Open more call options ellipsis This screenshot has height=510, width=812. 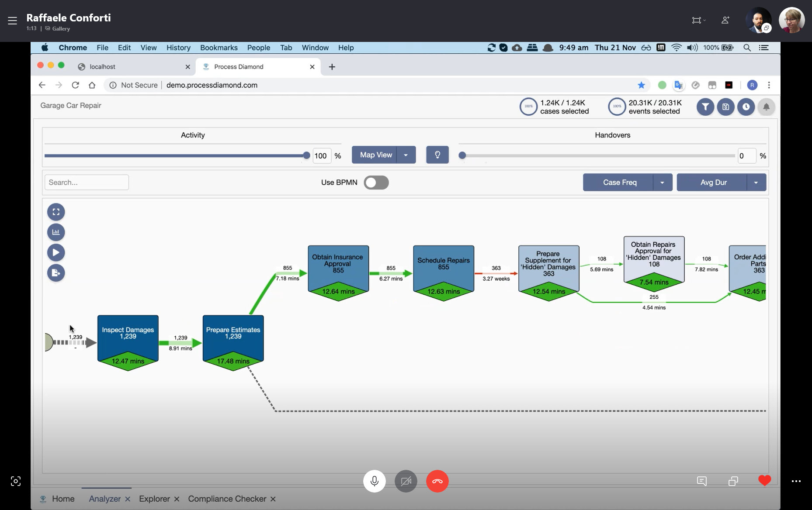pos(796,481)
